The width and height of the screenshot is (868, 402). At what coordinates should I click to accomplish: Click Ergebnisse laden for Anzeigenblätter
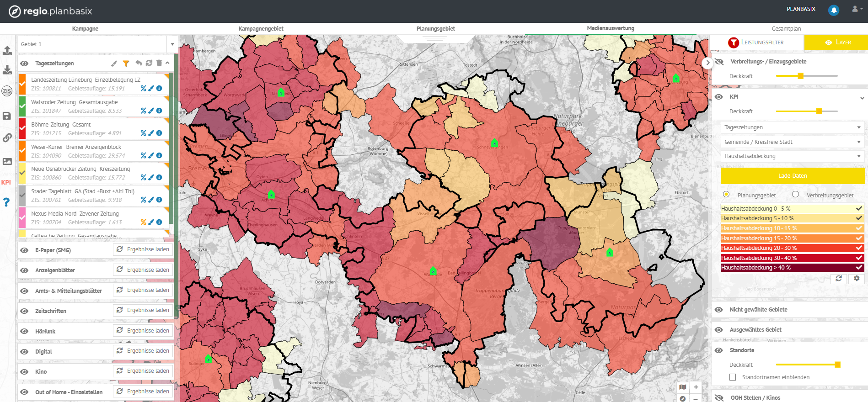point(143,270)
